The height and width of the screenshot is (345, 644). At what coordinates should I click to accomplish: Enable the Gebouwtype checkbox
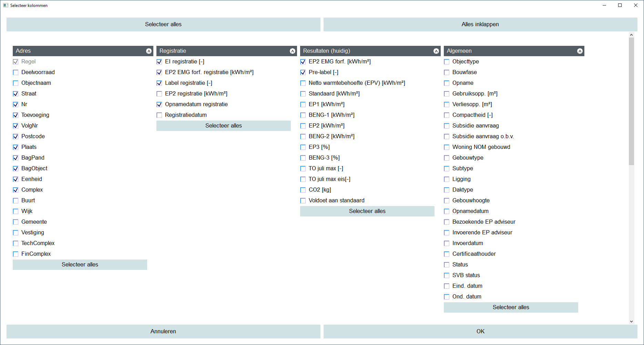coord(447,158)
